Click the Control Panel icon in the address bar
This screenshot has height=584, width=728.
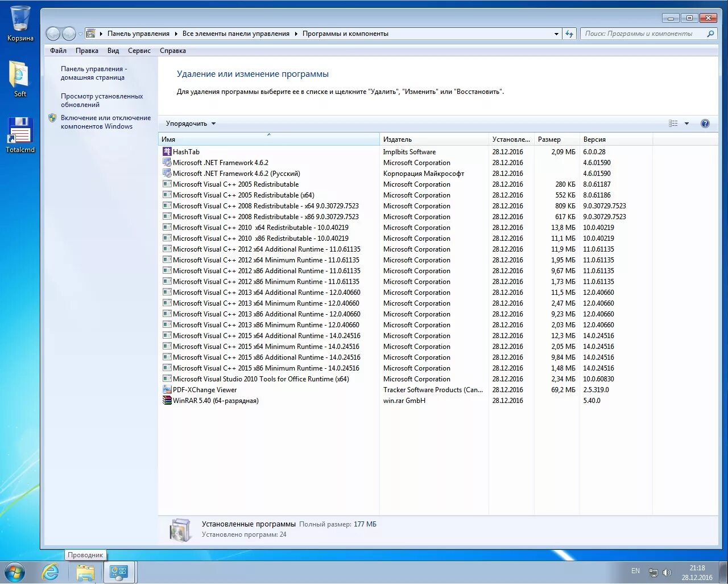coord(90,34)
